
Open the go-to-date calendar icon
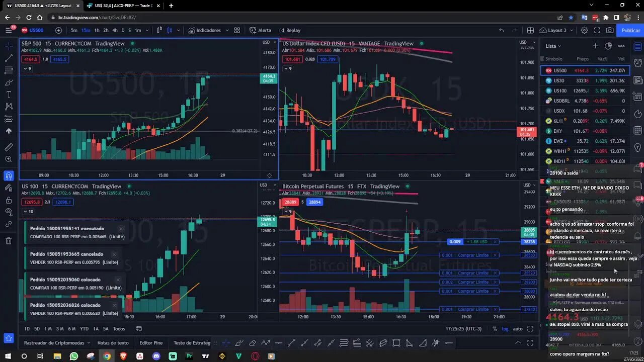pos(139,329)
